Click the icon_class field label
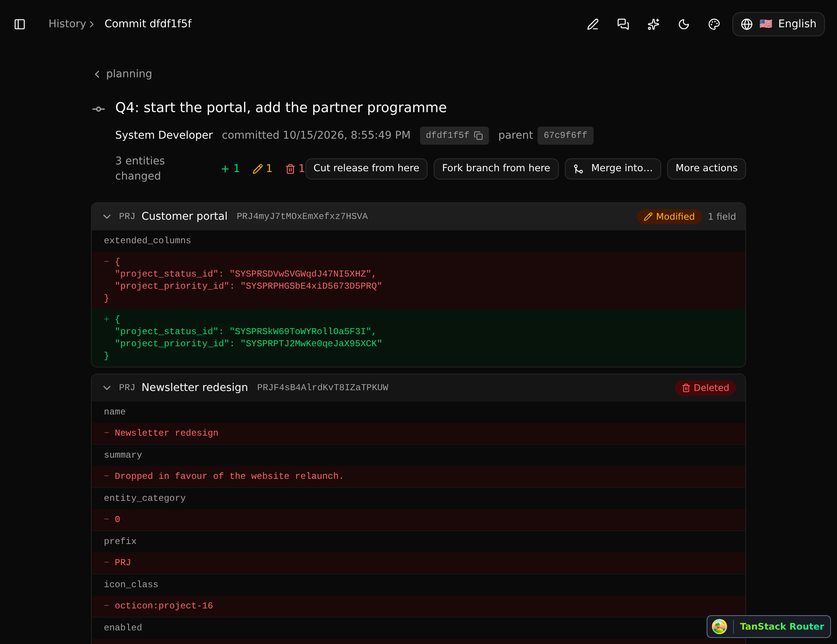 pos(131,585)
